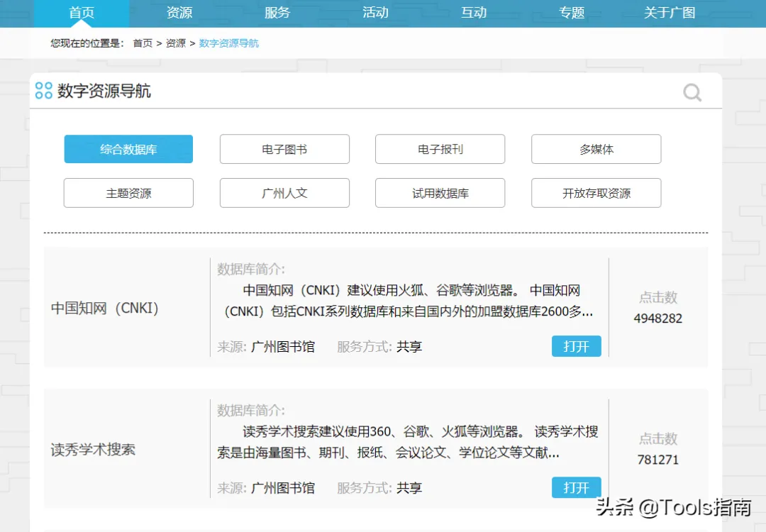This screenshot has height=532, width=766.
Task: Open the 资源 nav menu
Action: coord(179,13)
